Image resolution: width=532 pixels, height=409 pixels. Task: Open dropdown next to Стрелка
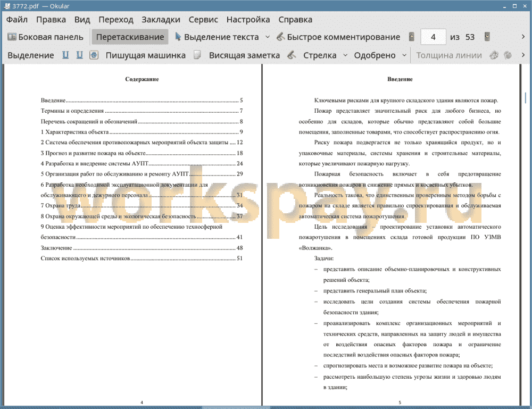pyautogui.click(x=345, y=55)
